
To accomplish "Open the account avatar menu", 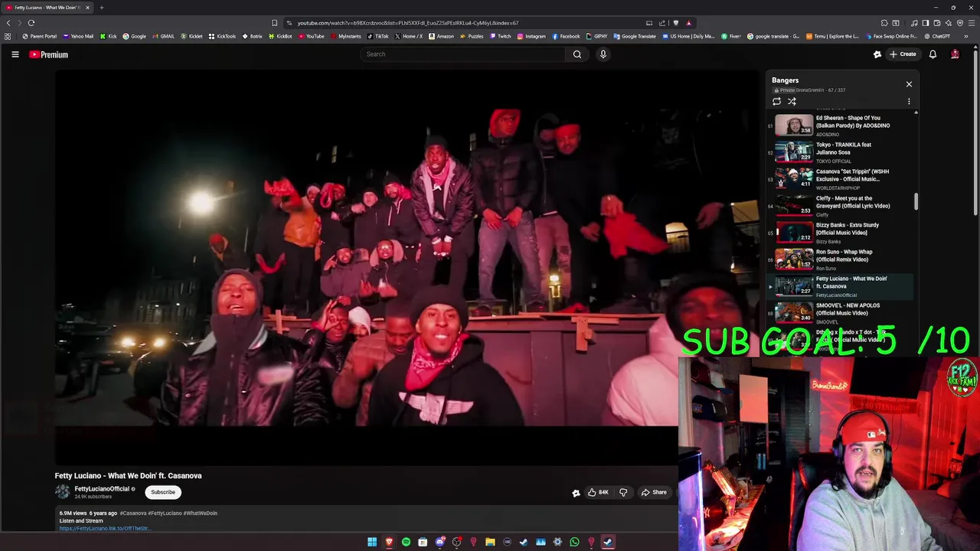I will pyautogui.click(x=955, y=54).
